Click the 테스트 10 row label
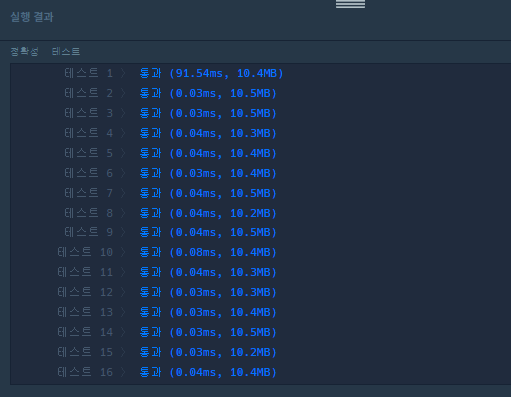511x397 pixels. click(x=85, y=252)
